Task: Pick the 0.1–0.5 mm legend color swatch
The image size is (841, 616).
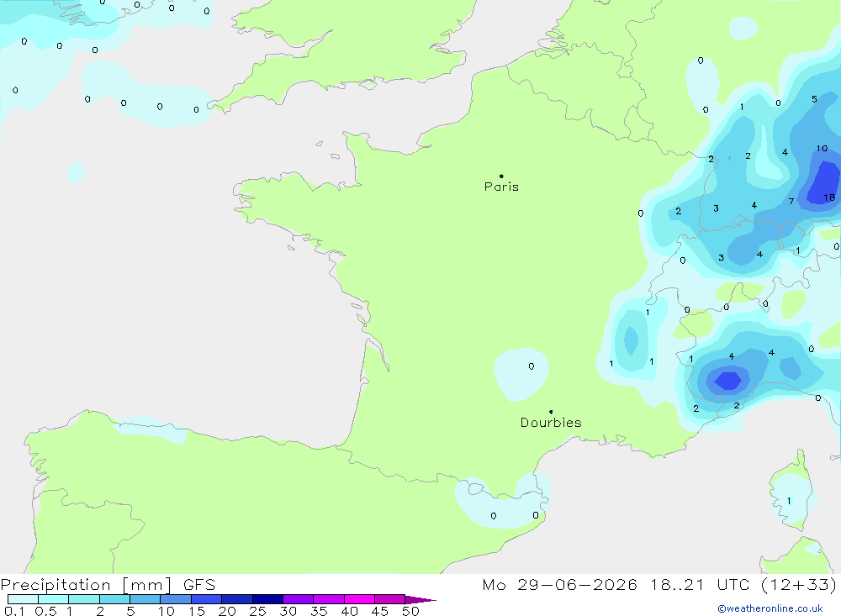Action: [x=23, y=599]
